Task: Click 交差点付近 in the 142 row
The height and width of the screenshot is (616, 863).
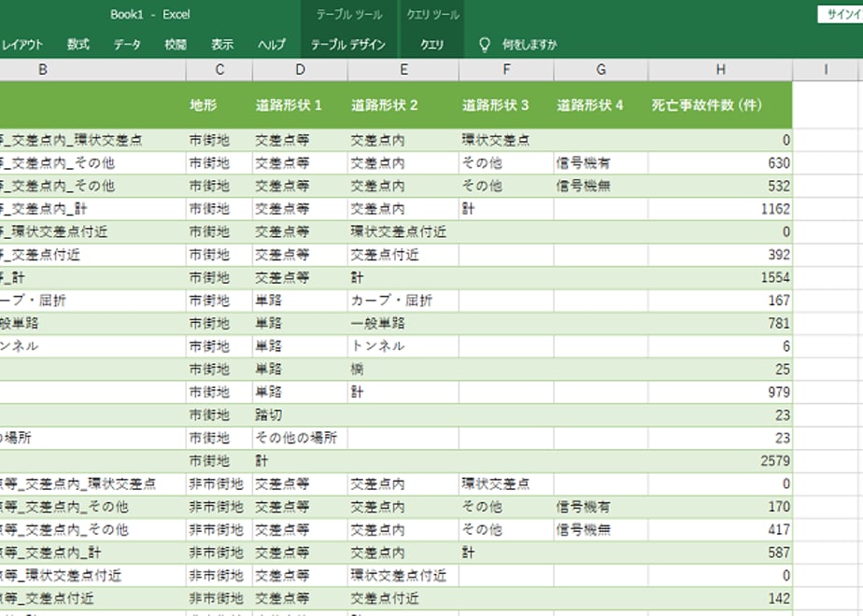Action: tap(403, 599)
